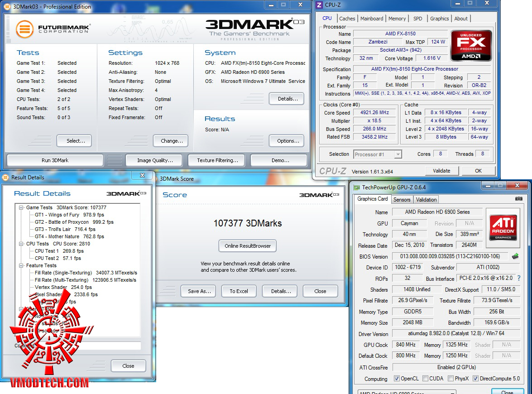Click the Run 3DMark button
The height and width of the screenshot is (394, 532).
55,160
